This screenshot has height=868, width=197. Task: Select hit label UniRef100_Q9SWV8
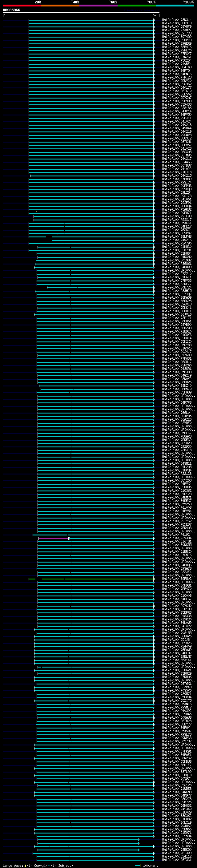[x=177, y=135]
